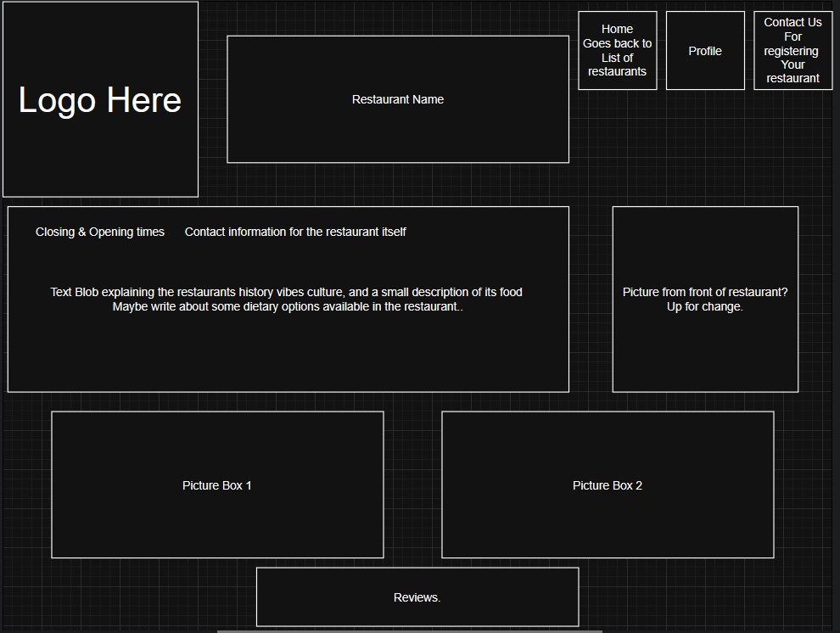
Task: Click the dietary options description line
Action: coord(286,306)
